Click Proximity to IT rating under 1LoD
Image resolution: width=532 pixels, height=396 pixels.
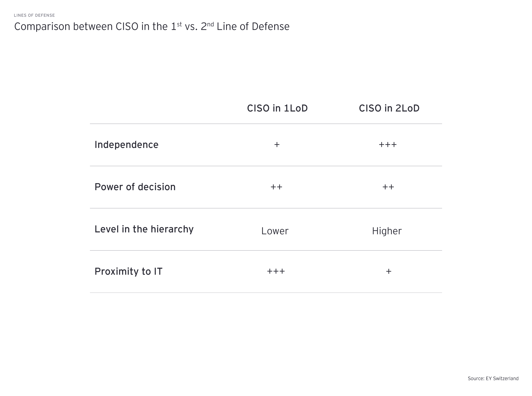click(x=276, y=271)
